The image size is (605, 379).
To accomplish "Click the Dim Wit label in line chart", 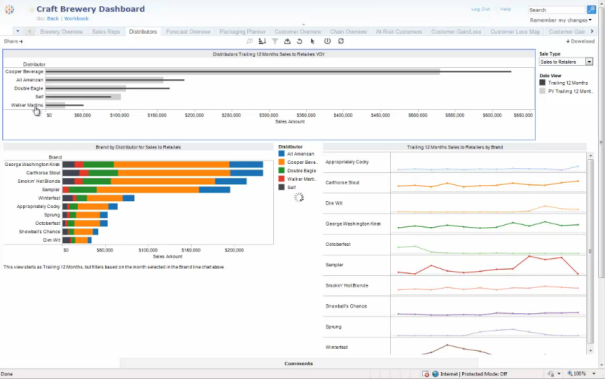I will pyautogui.click(x=334, y=203).
